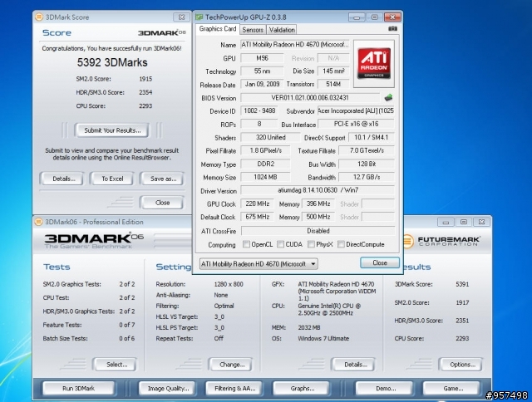Switch to the Graphics Card tab
Image resolution: width=532 pixels, height=402 pixels.
point(218,29)
